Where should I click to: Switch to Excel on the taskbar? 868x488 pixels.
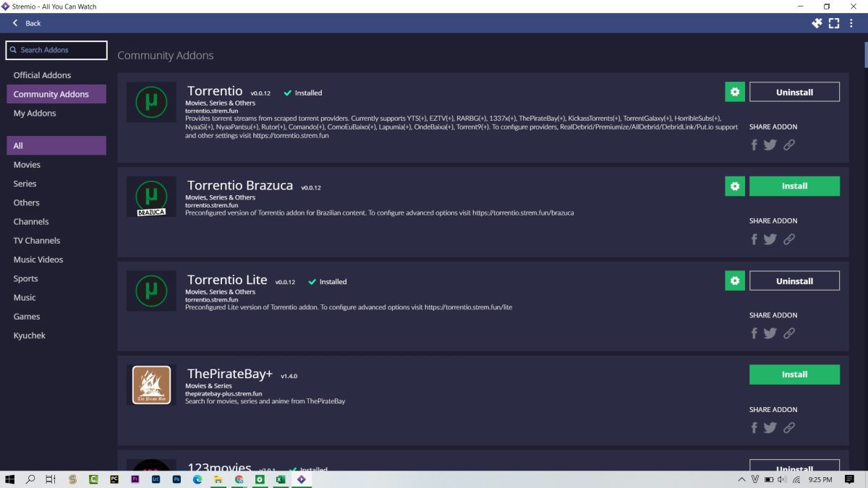click(x=280, y=479)
